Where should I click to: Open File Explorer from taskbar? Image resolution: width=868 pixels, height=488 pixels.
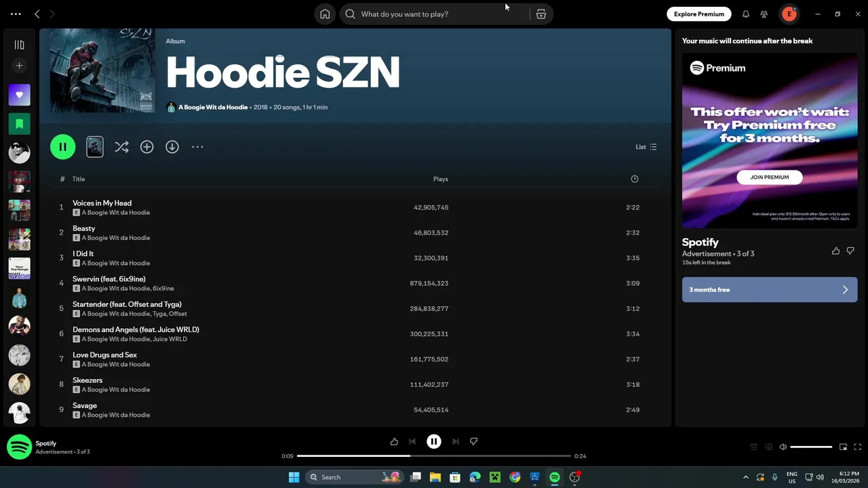pyautogui.click(x=435, y=477)
